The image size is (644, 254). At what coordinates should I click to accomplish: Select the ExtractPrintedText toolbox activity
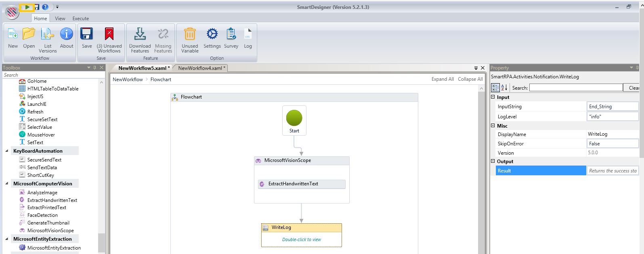46,208
